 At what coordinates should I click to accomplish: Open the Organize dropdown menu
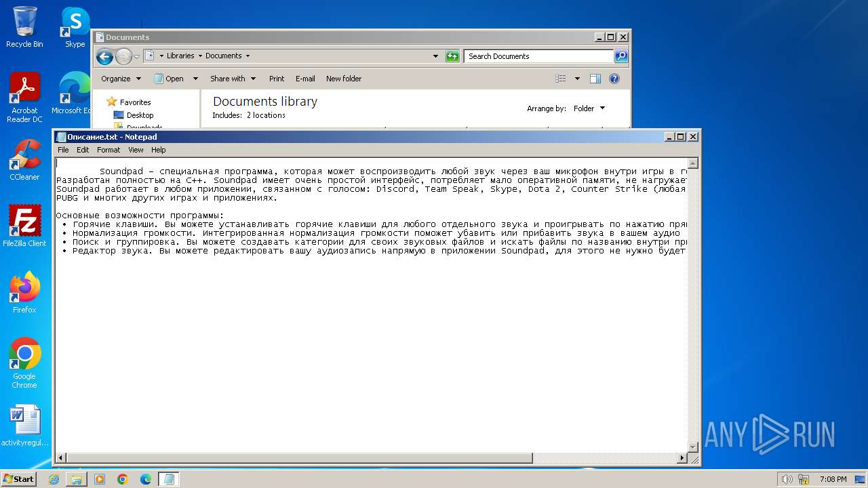pos(121,79)
